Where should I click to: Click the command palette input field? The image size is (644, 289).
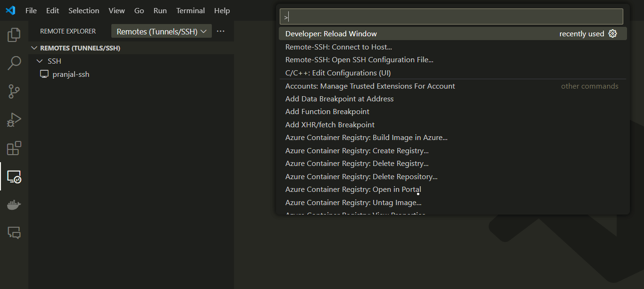451,17
